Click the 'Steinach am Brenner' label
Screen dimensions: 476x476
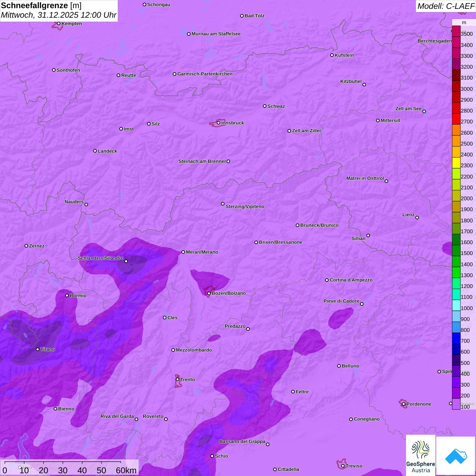(202, 161)
